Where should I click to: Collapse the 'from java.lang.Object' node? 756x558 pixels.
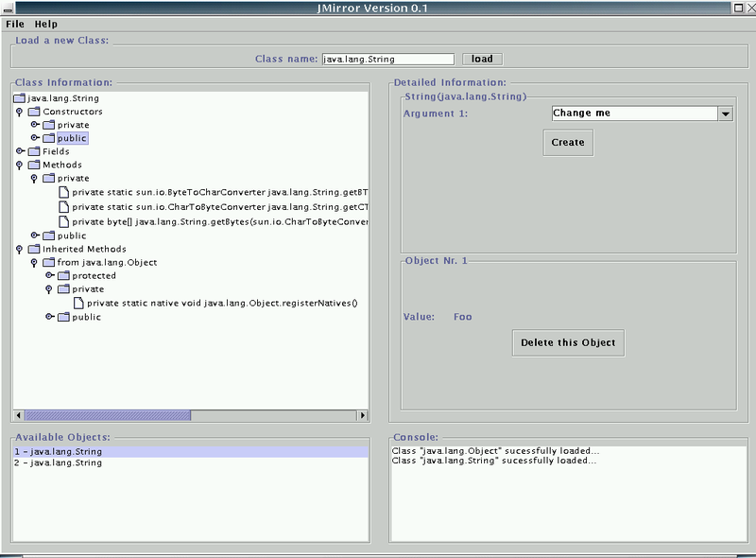pyautogui.click(x=34, y=263)
